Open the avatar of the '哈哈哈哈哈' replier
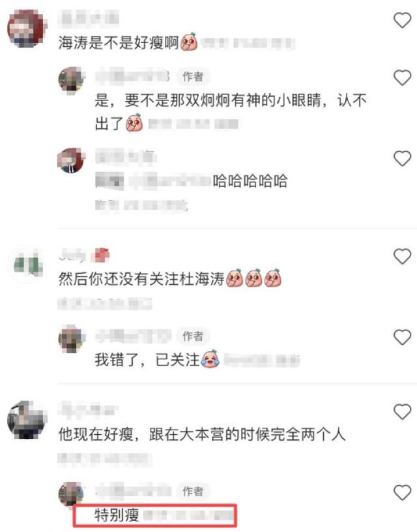 point(71,160)
